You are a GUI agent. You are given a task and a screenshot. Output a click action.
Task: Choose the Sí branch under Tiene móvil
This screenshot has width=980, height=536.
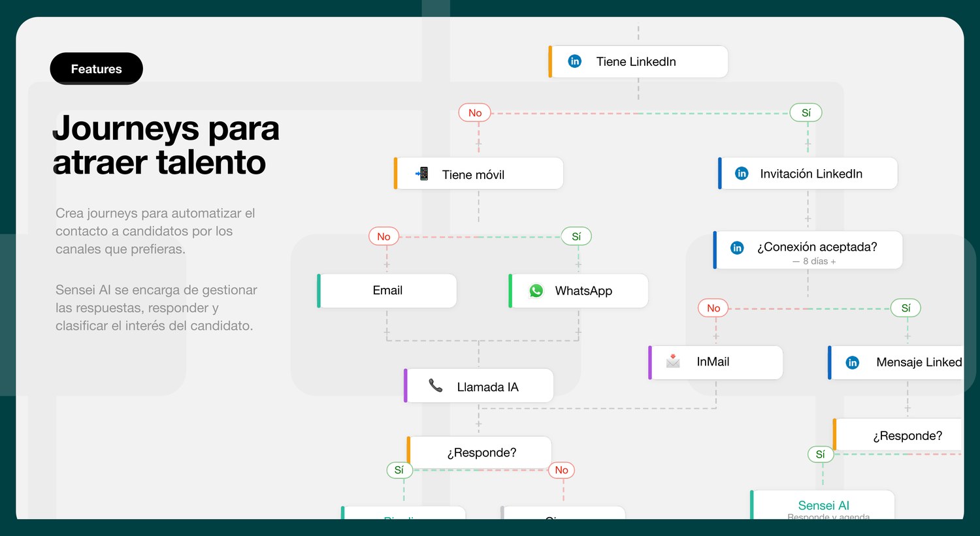coord(576,236)
